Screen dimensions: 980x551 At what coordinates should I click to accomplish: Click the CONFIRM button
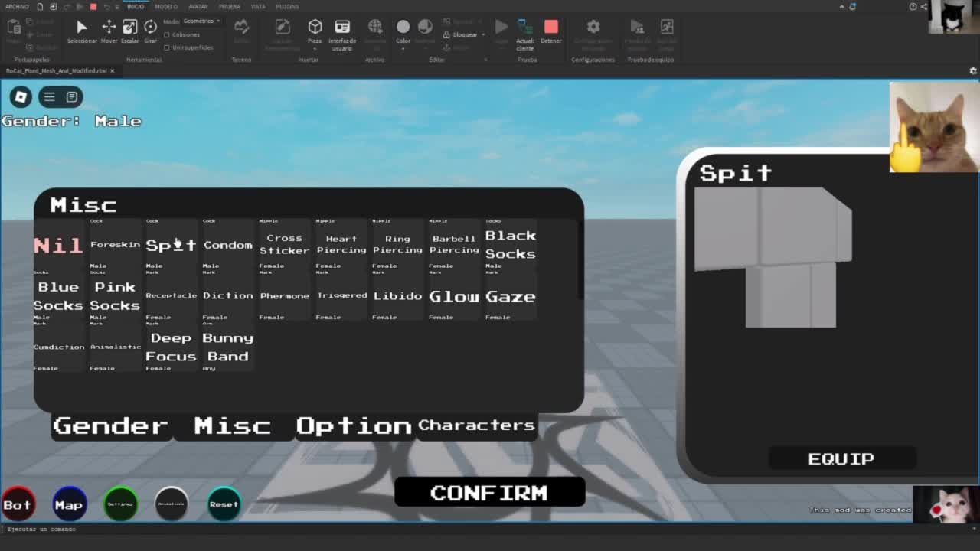489,493
